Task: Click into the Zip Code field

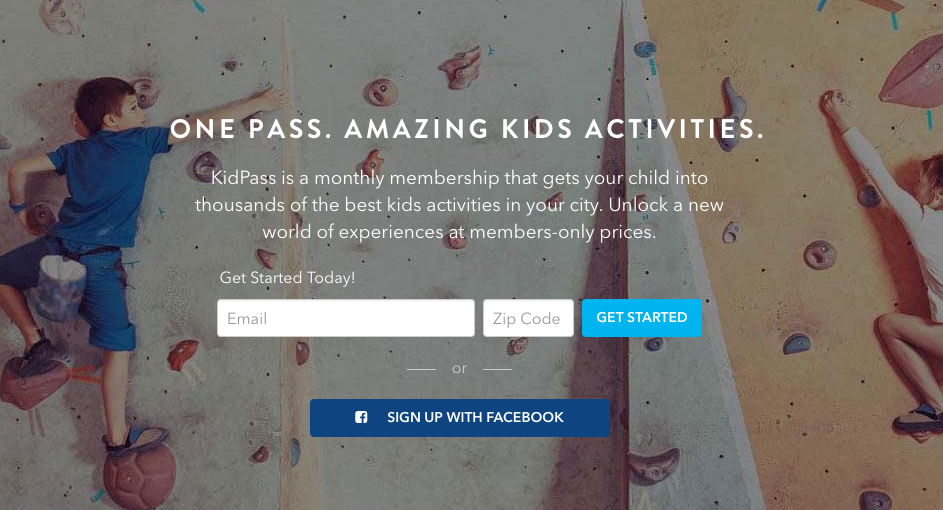Action: pyautogui.click(x=528, y=319)
